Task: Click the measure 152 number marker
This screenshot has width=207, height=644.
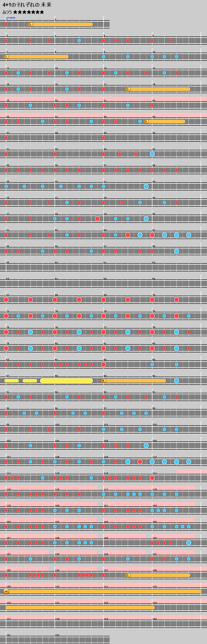Action: [57, 635]
